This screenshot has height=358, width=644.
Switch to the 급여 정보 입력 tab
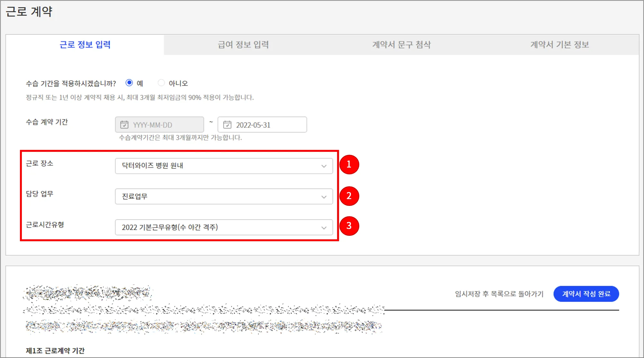243,45
